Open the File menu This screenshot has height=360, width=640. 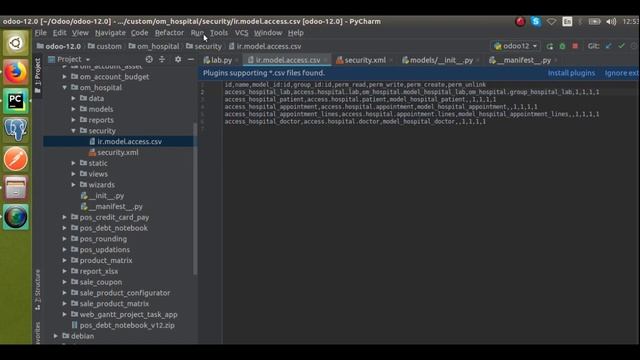point(40,33)
